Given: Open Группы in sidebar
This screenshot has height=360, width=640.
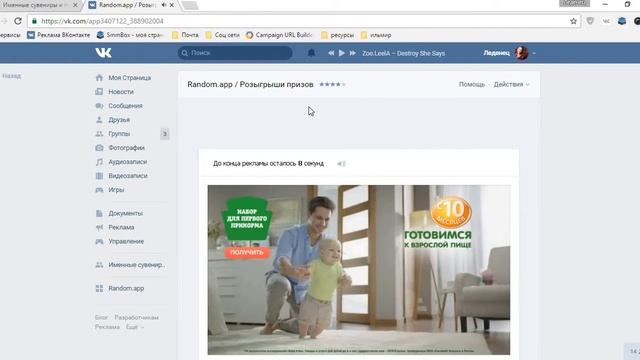Looking at the screenshot, I should [x=119, y=134].
